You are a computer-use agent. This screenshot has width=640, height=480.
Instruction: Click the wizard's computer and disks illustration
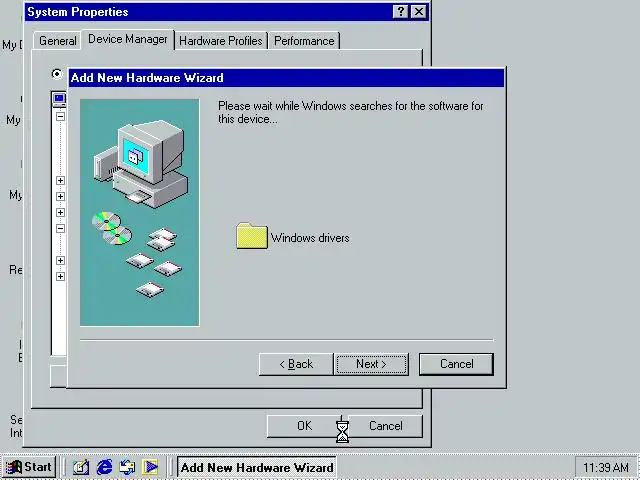(x=140, y=212)
